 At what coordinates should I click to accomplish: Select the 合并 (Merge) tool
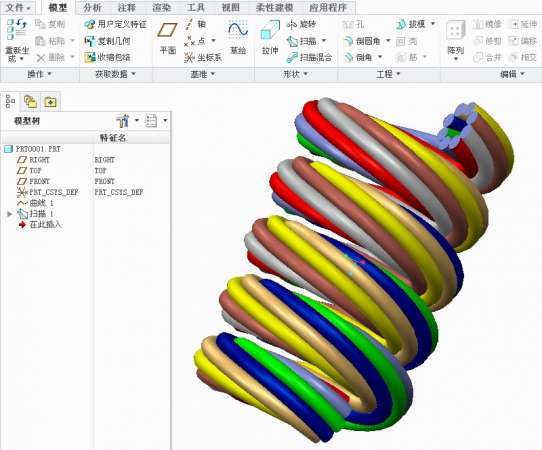487,57
